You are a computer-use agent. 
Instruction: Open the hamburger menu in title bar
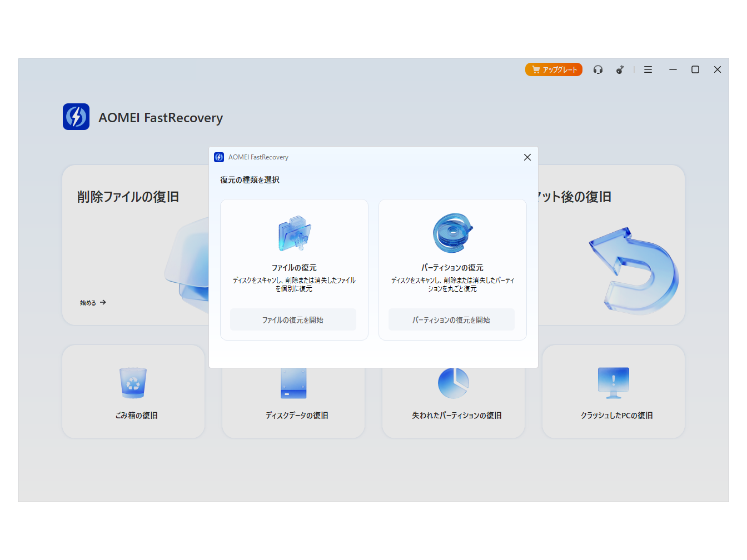648,69
